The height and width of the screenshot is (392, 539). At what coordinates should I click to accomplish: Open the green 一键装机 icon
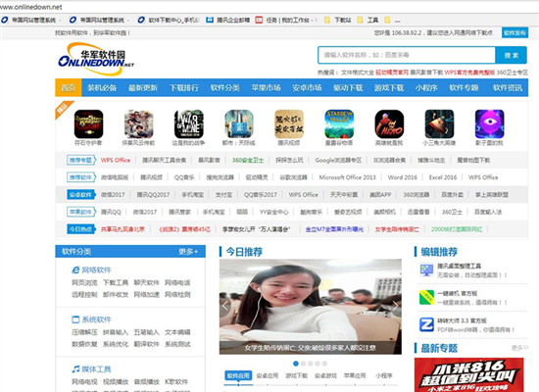coord(426,298)
